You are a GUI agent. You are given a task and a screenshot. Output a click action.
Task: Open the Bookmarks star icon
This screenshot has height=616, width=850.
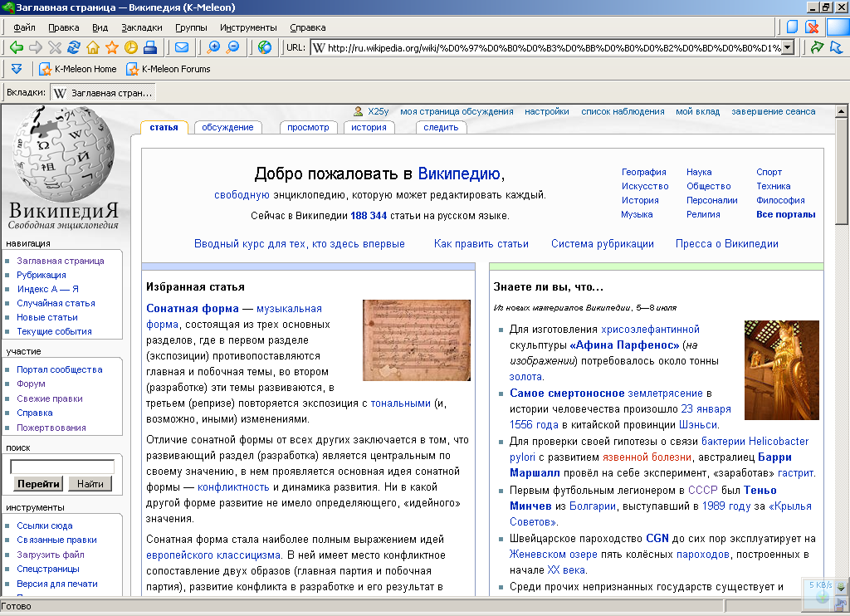pyautogui.click(x=112, y=47)
